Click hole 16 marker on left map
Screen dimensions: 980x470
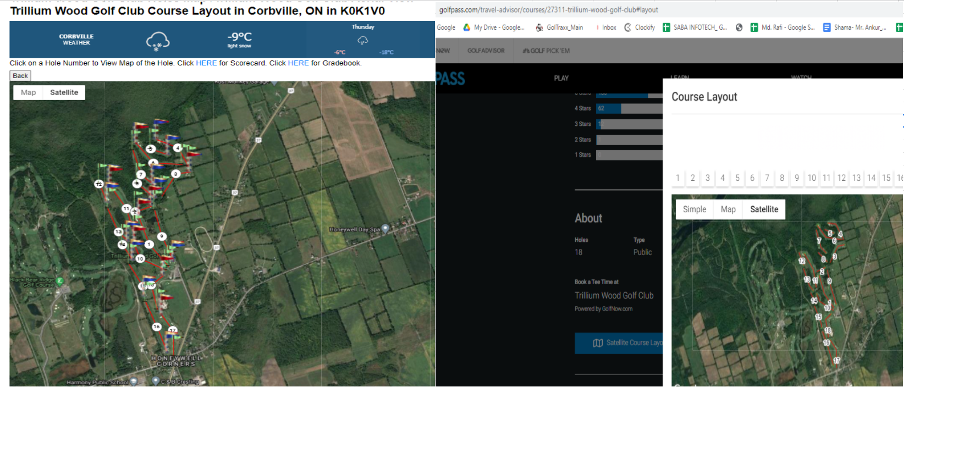click(157, 327)
